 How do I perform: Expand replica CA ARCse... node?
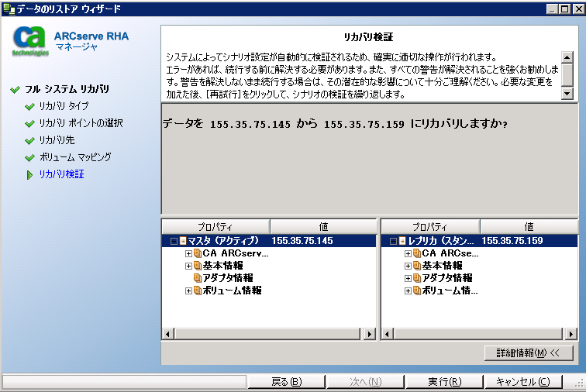click(408, 254)
